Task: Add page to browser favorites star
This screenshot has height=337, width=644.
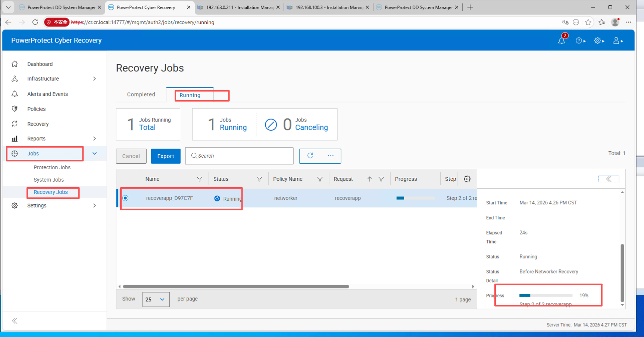Action: (x=588, y=22)
